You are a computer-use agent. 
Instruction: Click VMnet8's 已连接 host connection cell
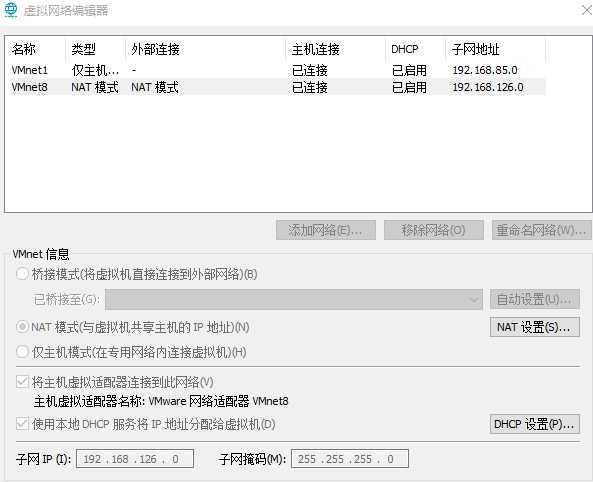(310, 87)
